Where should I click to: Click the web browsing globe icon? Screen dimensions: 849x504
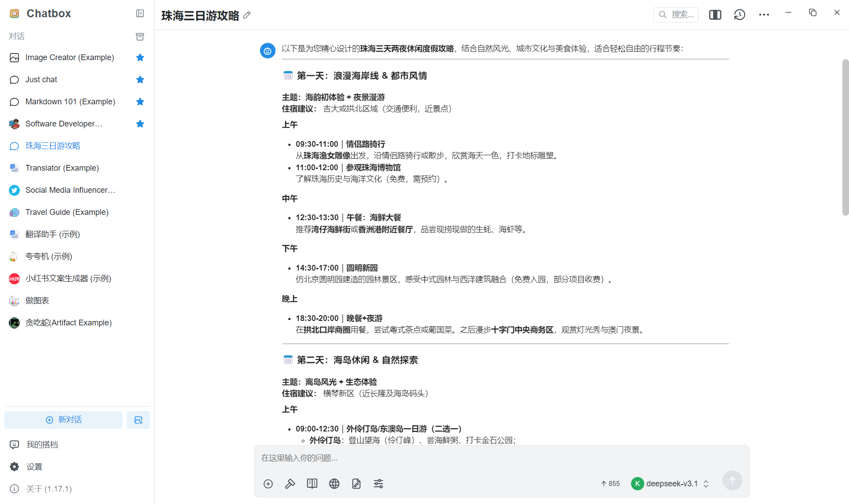334,484
